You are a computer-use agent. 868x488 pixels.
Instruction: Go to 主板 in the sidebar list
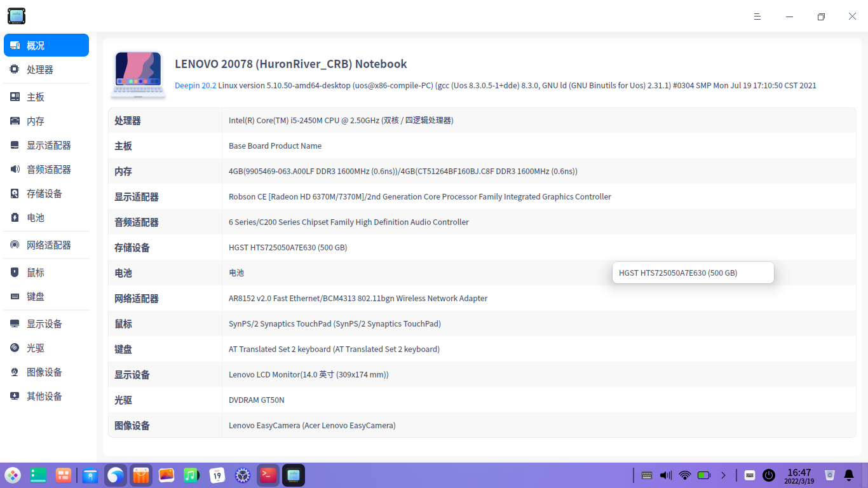(46, 97)
